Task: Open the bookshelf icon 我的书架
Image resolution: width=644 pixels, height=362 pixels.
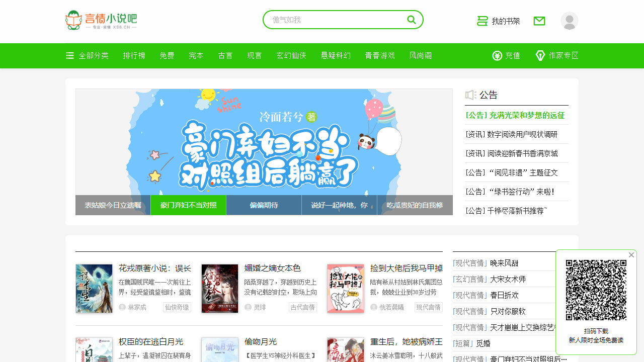Action: click(482, 21)
